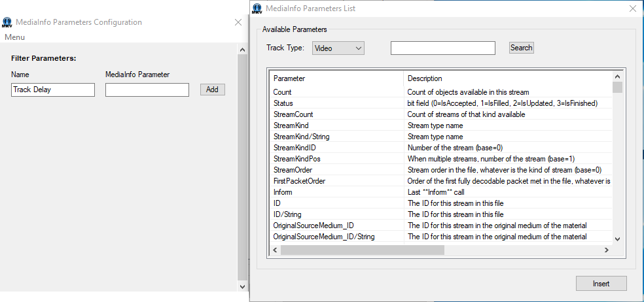Click the Search button
644x302 pixels.
tap(521, 48)
